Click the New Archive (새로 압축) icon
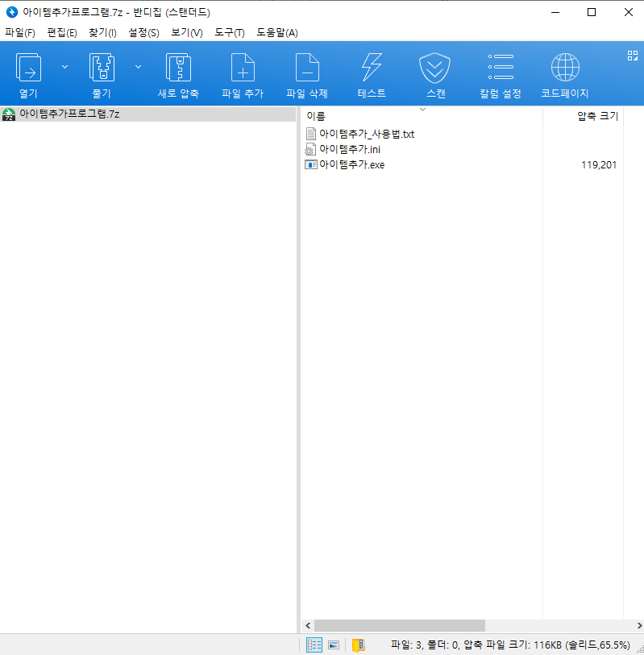 point(178,67)
